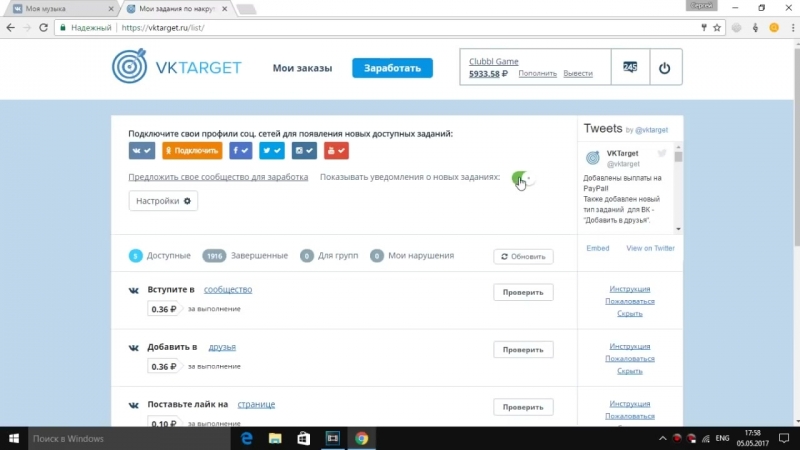This screenshot has width=800, height=450.
Task: Click the Обновить refresh button
Action: [523, 257]
